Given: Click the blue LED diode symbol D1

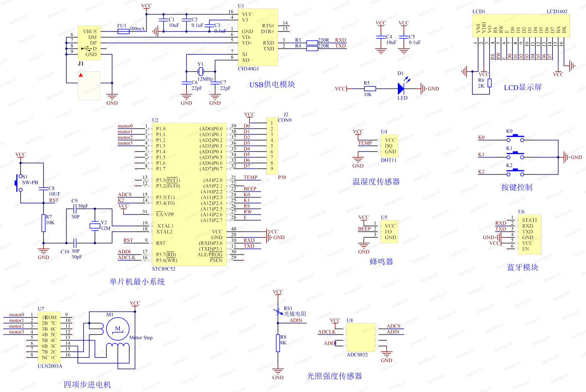Looking at the screenshot, I should pos(401,88).
